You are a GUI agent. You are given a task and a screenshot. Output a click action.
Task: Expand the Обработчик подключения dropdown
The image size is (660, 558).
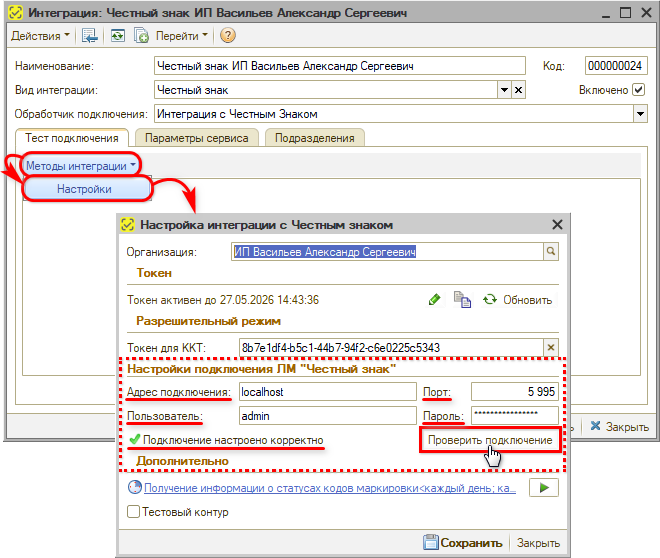[640, 114]
